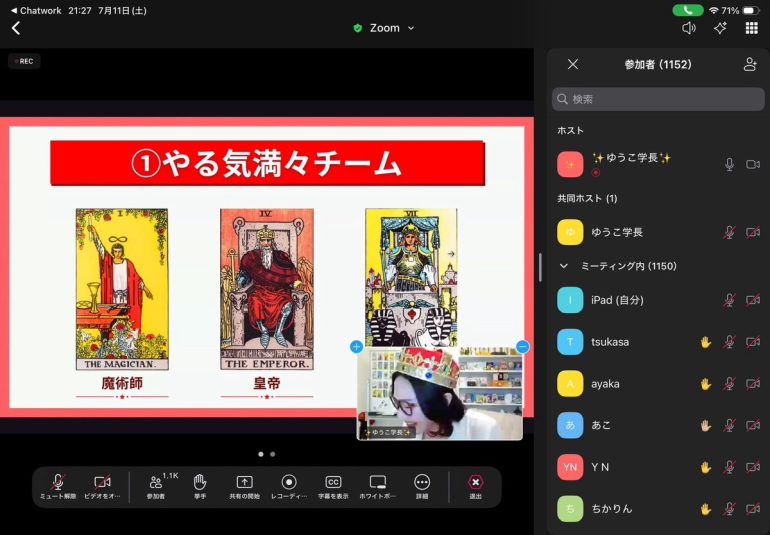Tap the green call indicator in status bar
This screenshot has width=770, height=535.
(688, 10)
